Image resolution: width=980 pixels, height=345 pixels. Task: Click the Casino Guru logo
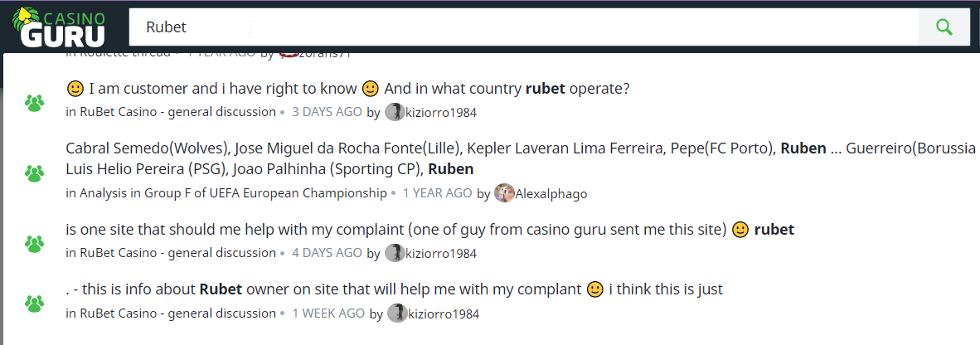pyautogui.click(x=58, y=26)
